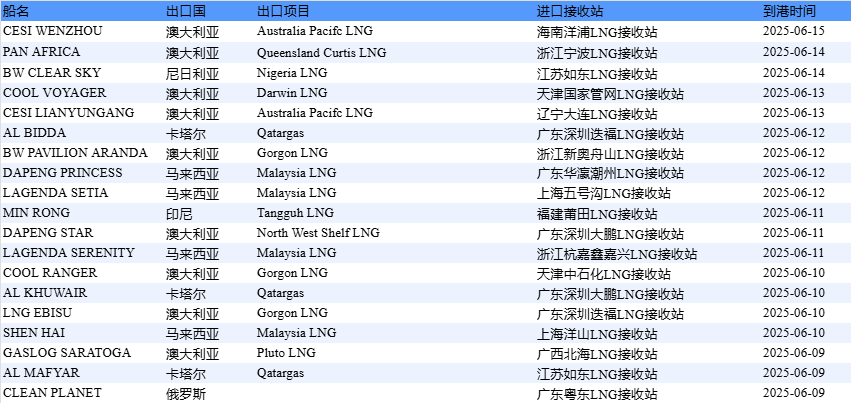Click the 进口接收站 column header
Viewport: 851px width, 403px height.
point(570,11)
